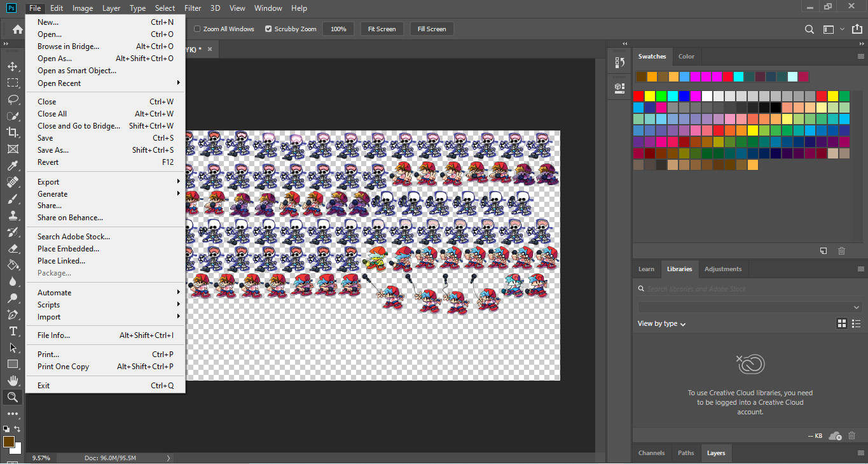
Task: Click the Creative Cloud sync status icon
Action: [x=835, y=435]
